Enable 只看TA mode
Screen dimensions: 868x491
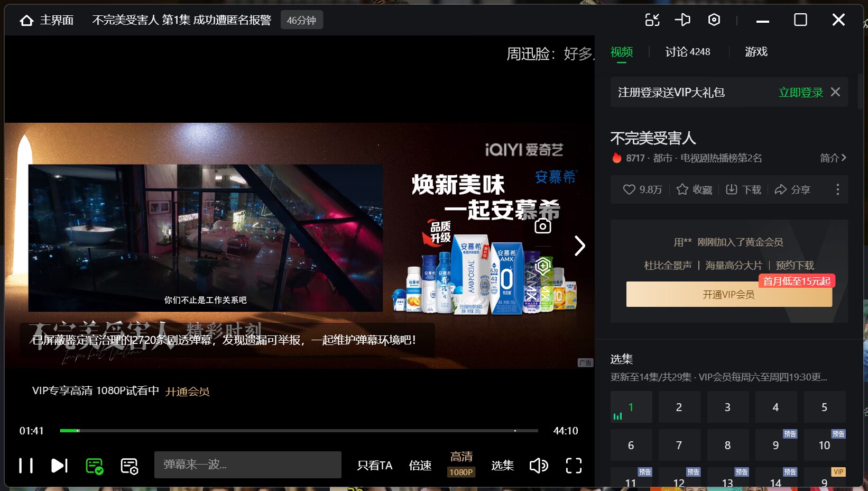tap(375, 466)
